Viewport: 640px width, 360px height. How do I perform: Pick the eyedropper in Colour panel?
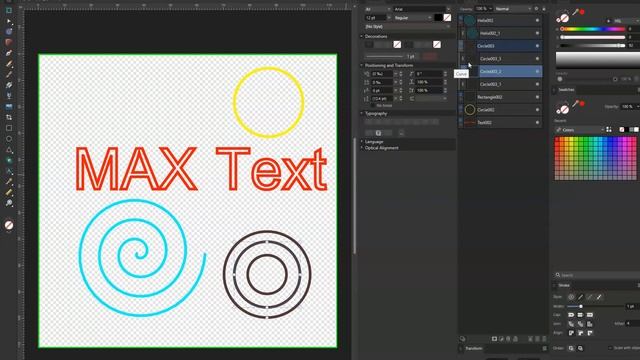point(576,13)
